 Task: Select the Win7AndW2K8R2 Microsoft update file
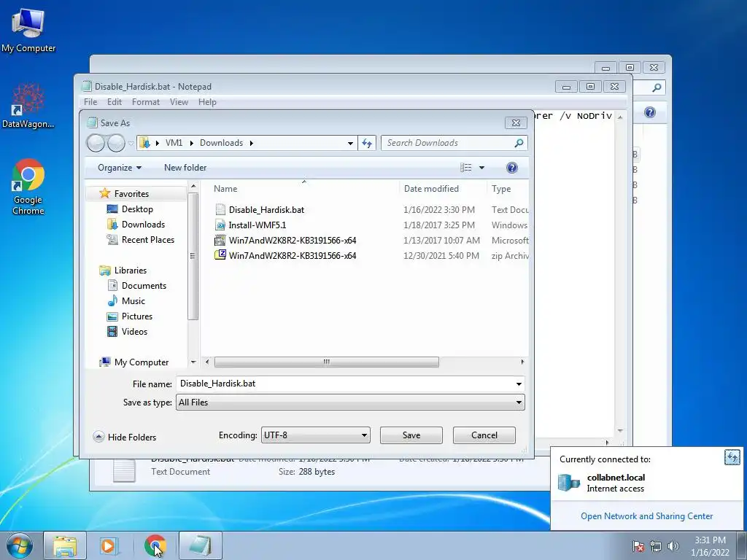(292, 240)
